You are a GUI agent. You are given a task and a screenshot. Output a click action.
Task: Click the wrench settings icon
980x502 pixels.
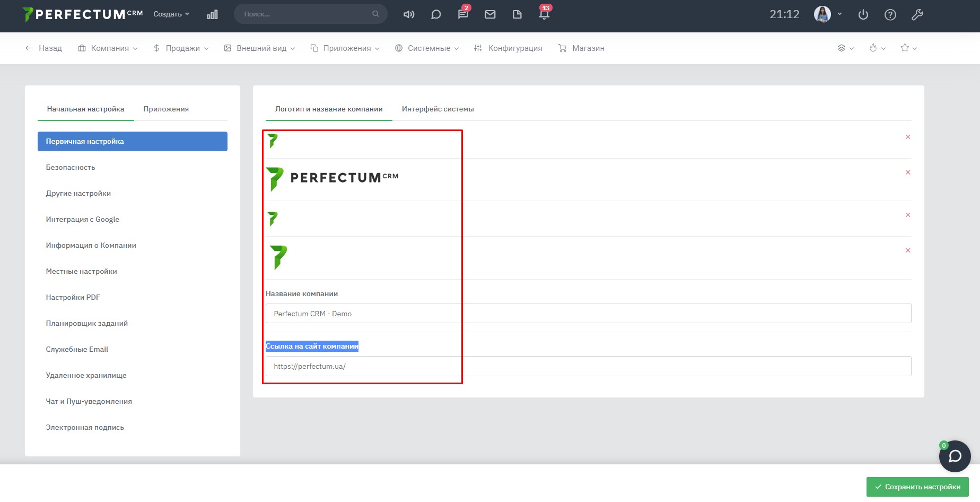pos(917,15)
